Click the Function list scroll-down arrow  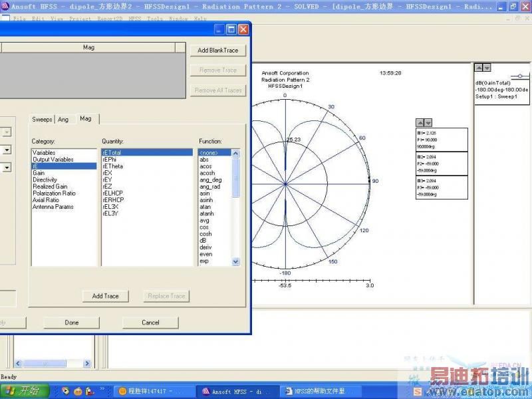point(235,261)
